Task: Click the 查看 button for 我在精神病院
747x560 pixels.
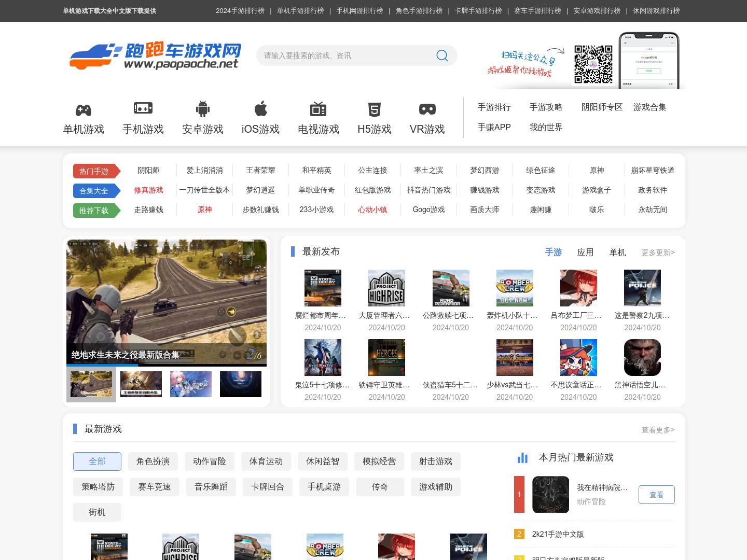Action: [657, 495]
